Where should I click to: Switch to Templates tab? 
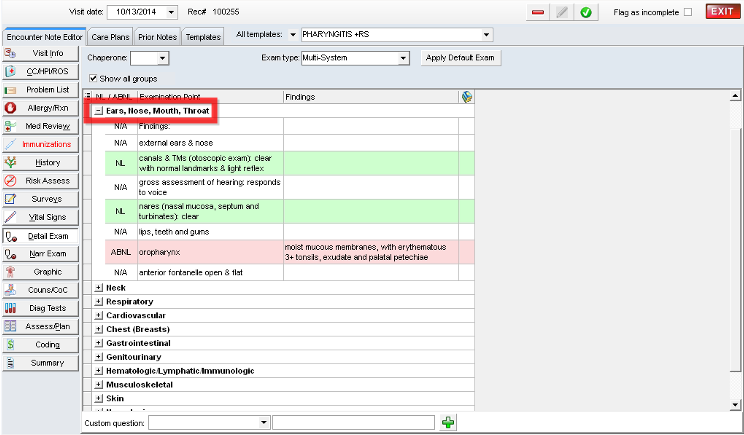click(x=203, y=37)
